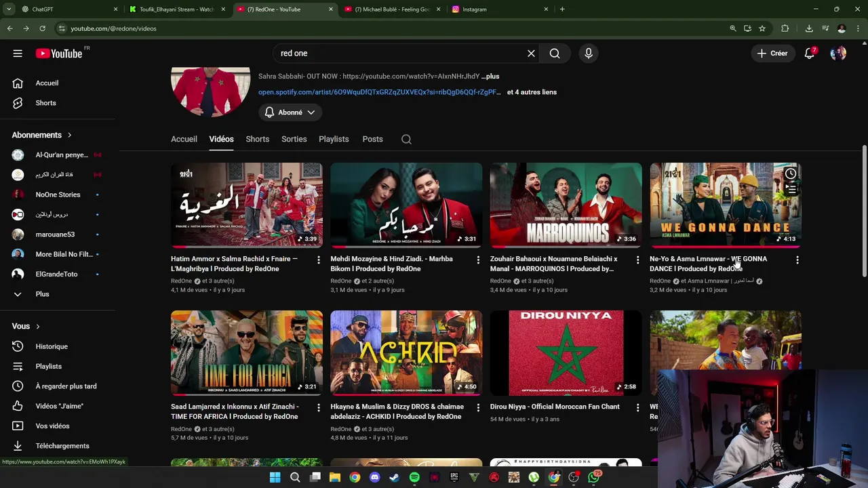
Task: Play the ACHKID video thumbnail
Action: 406,353
